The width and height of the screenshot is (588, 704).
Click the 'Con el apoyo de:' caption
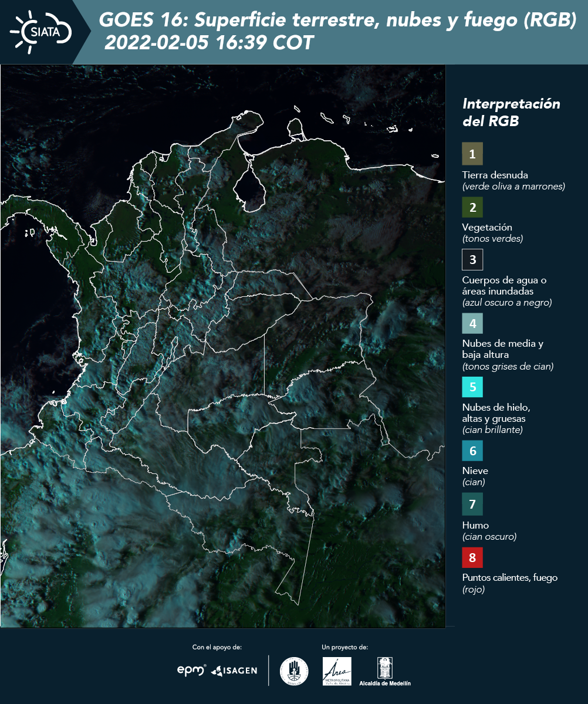217,647
